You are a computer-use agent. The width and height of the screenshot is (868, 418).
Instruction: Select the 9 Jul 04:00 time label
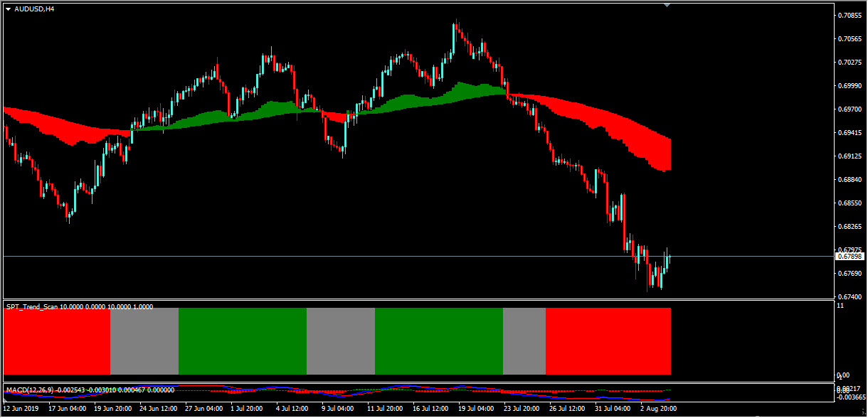coord(338,409)
